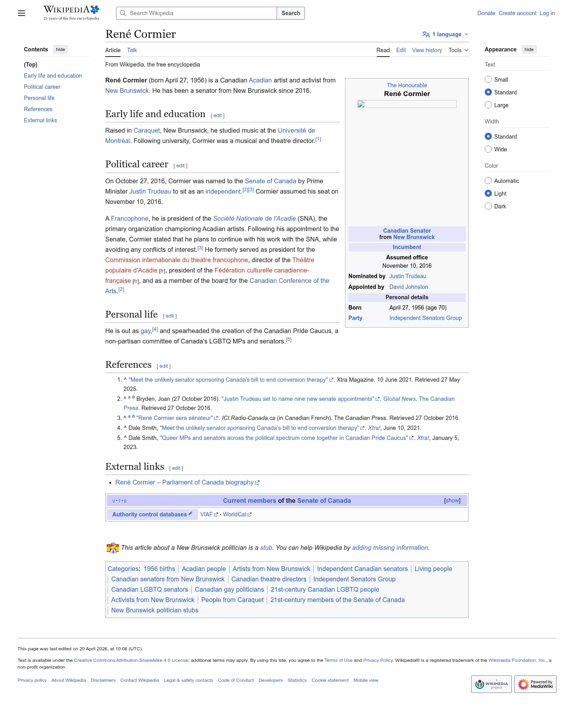The height and width of the screenshot is (728, 574).
Task: Click the Log in link
Action: [547, 13]
